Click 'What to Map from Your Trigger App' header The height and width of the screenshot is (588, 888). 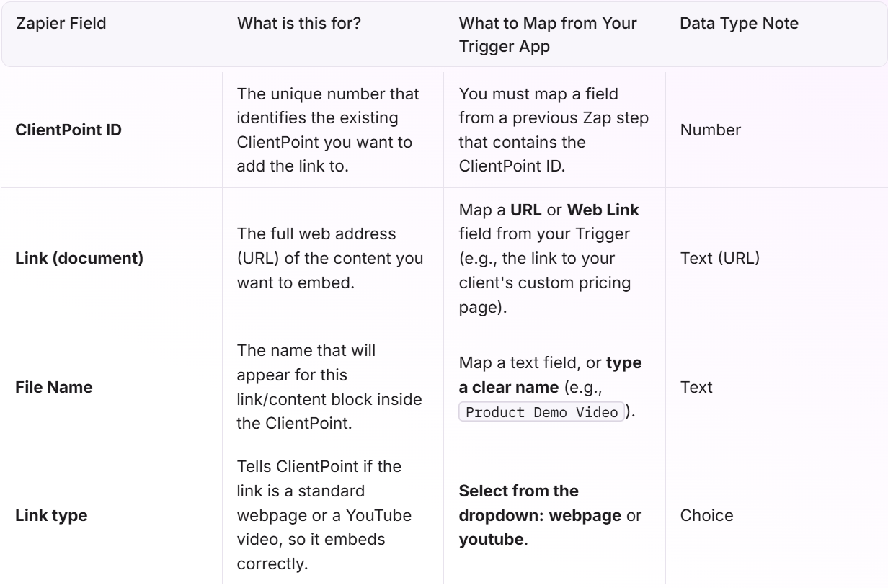(x=548, y=32)
